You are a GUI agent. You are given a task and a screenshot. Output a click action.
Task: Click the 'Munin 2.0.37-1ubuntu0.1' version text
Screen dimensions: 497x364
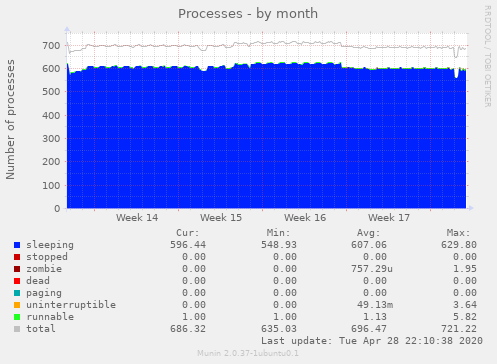248,353
